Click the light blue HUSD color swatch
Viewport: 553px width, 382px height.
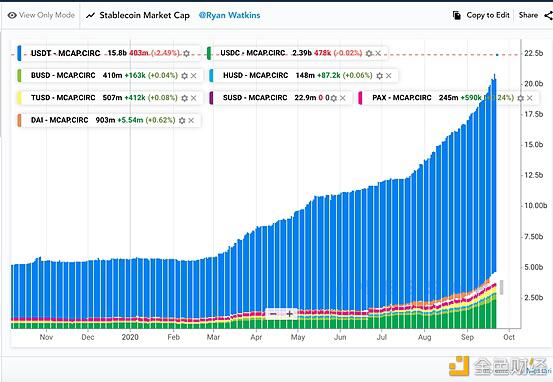[x=211, y=75]
